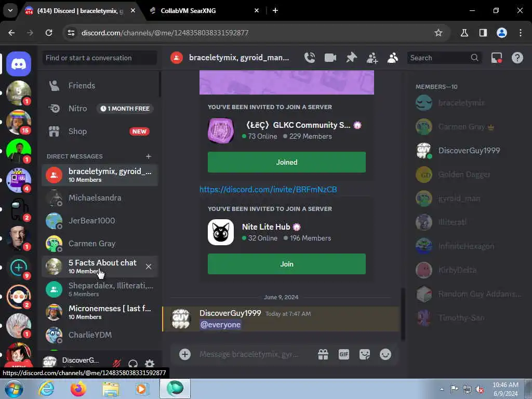
Task: Click Find or start a conversation box
Action: (99, 58)
